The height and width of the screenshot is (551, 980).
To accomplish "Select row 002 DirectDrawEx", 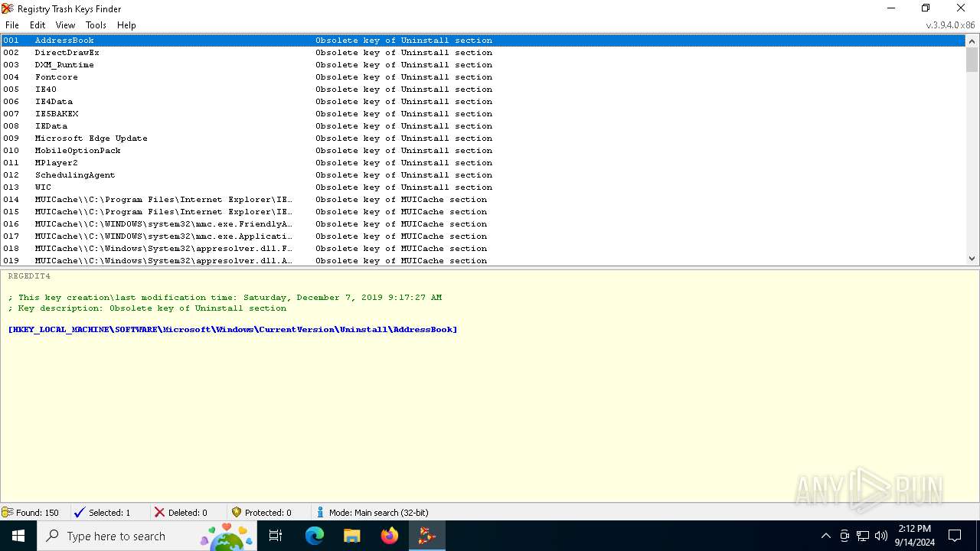I will point(483,53).
